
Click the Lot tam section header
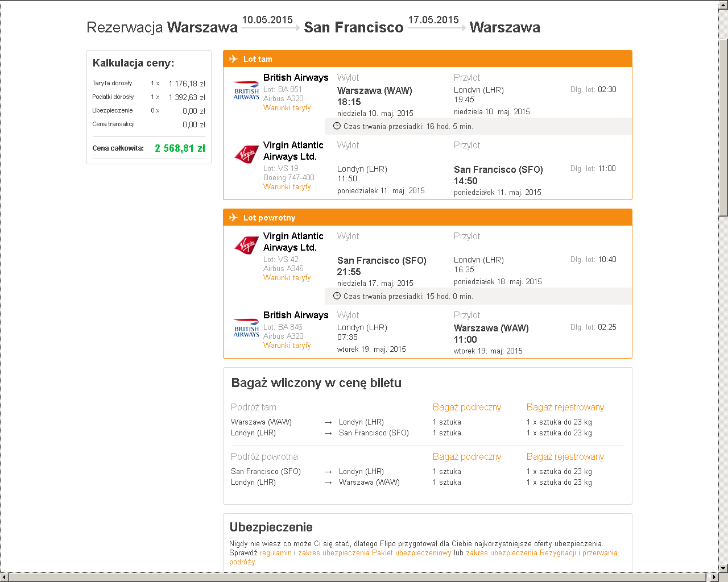click(428, 59)
